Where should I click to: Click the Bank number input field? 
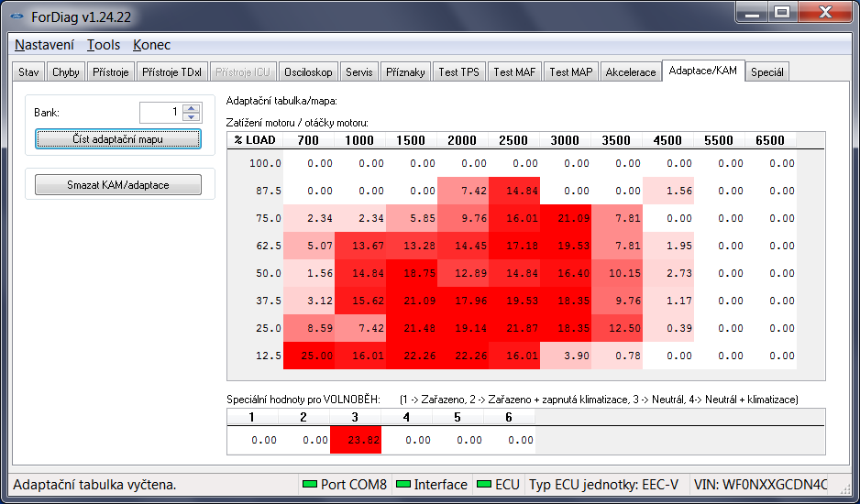coord(160,113)
